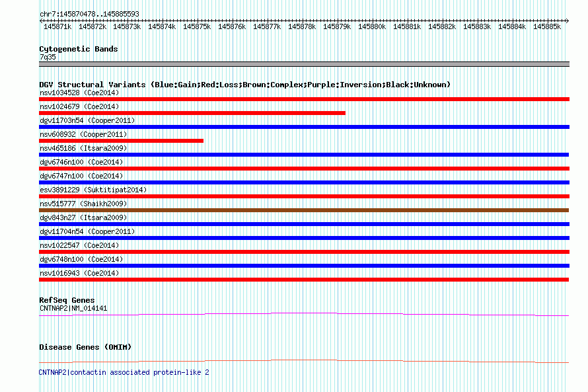Select the brown nsv515777 complex bar
Screen dimensions: 588x392
tap(304, 210)
